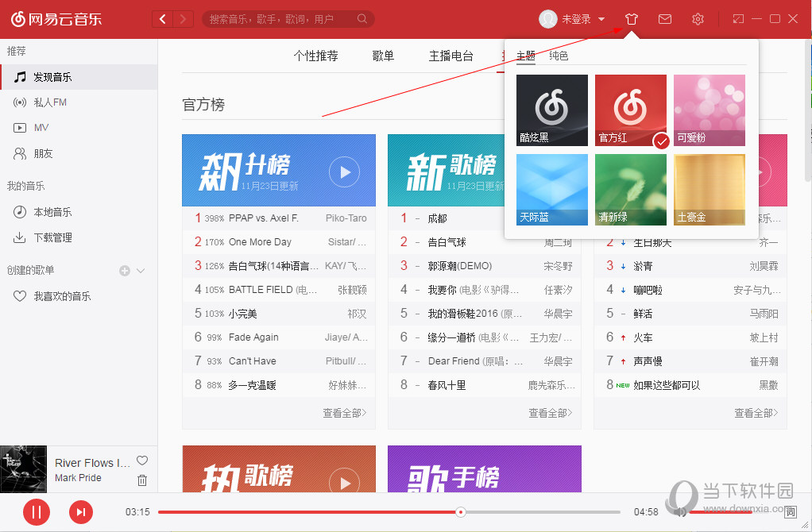Pause the current playback

pyautogui.click(x=37, y=512)
